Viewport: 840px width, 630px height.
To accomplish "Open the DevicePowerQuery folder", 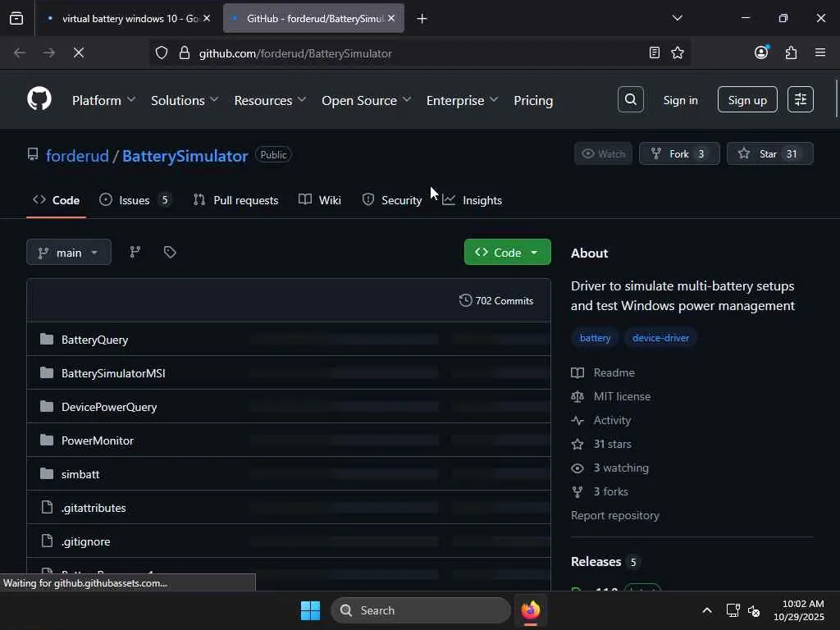I will coord(109,407).
